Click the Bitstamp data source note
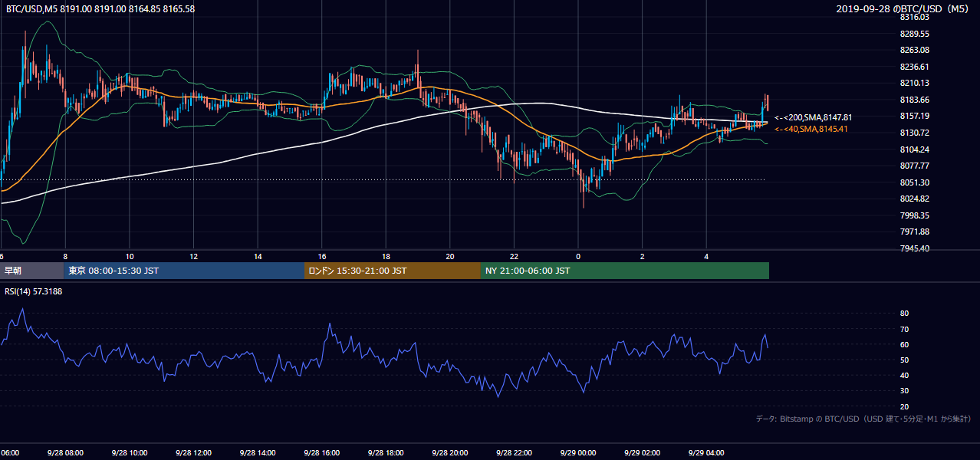 coord(863,419)
